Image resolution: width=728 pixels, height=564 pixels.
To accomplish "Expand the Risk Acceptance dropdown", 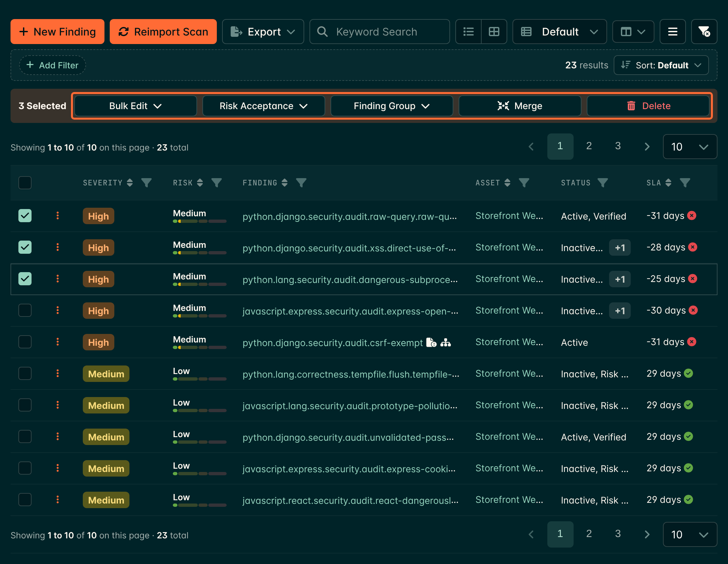I will tap(263, 106).
